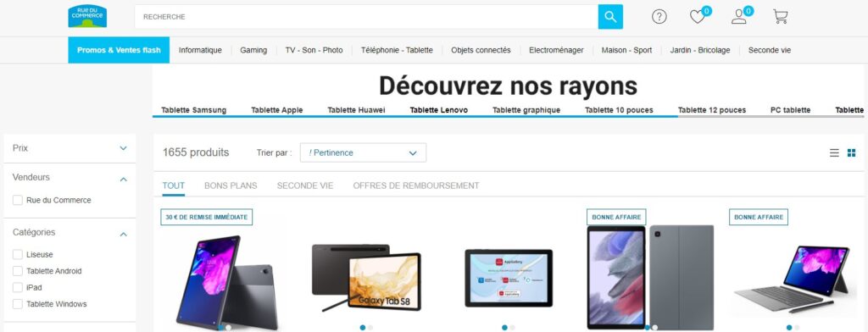The height and width of the screenshot is (332, 868).
Task: Go to Tablette Samsung section
Action: [x=194, y=110]
